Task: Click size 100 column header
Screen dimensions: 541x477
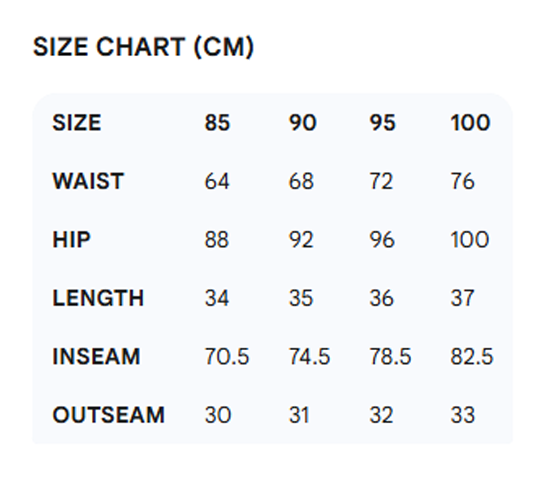Action: tap(470, 122)
